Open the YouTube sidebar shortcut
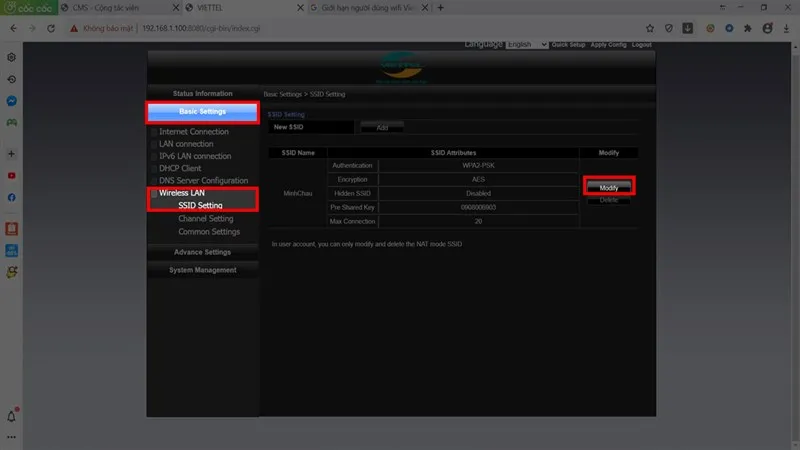This screenshot has height=450, width=800. point(11,176)
